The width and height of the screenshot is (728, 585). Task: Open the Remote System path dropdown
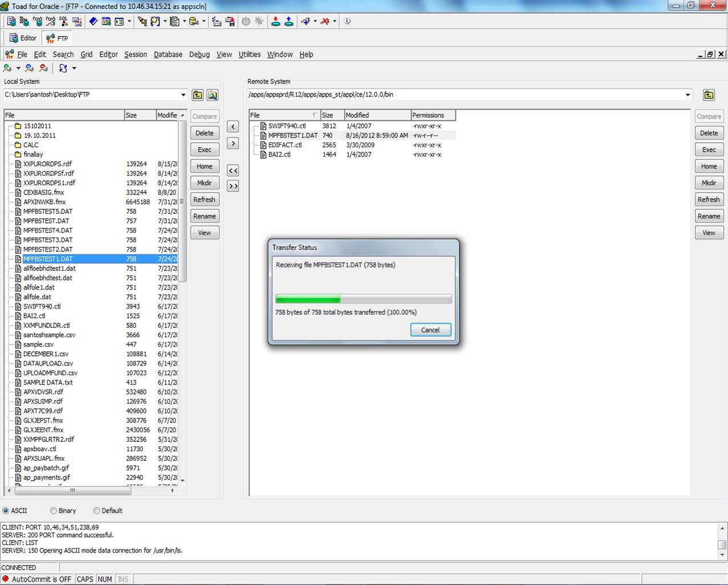[688, 94]
